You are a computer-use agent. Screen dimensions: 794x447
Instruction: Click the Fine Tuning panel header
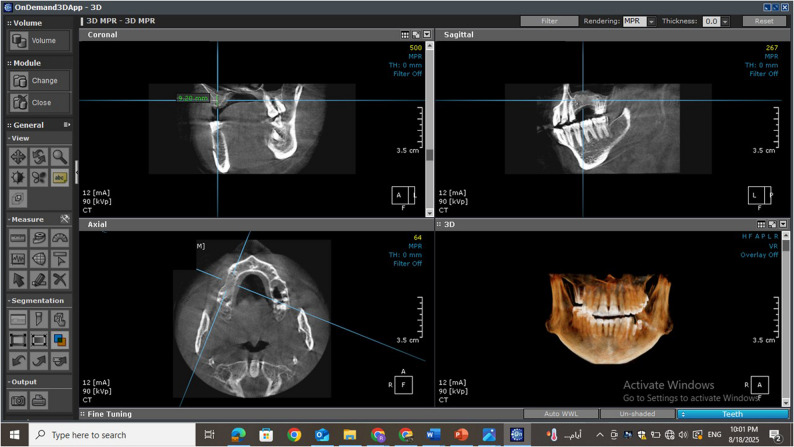(x=108, y=414)
